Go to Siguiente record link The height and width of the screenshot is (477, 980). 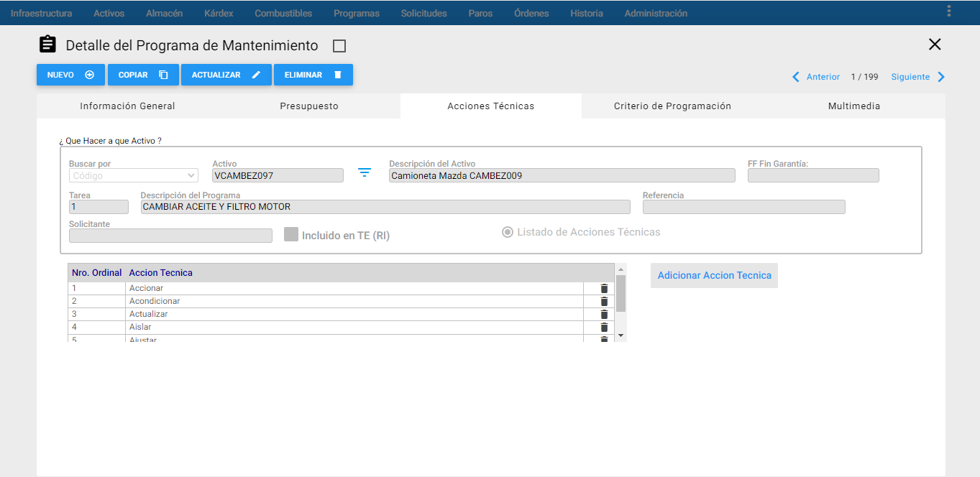click(x=910, y=77)
